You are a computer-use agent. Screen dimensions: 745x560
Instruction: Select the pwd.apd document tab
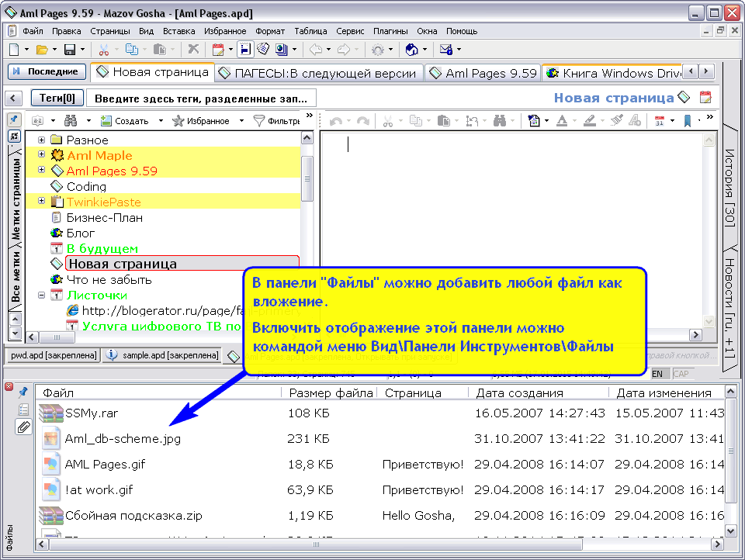tap(54, 355)
